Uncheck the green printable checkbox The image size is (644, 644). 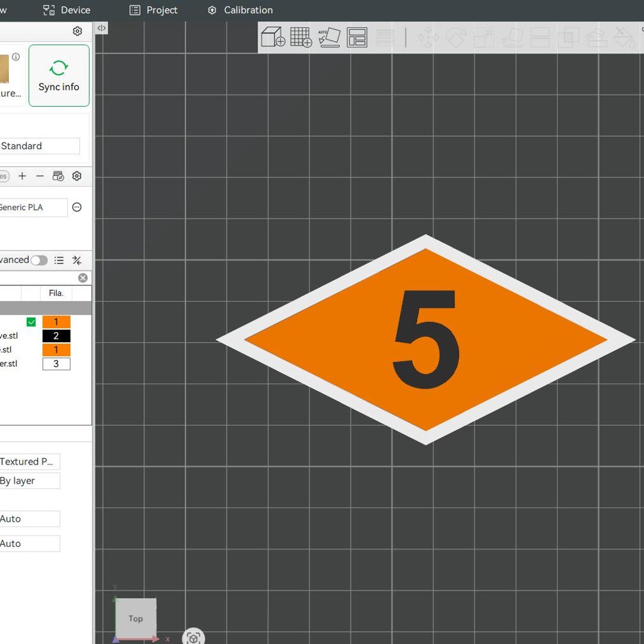click(31, 322)
